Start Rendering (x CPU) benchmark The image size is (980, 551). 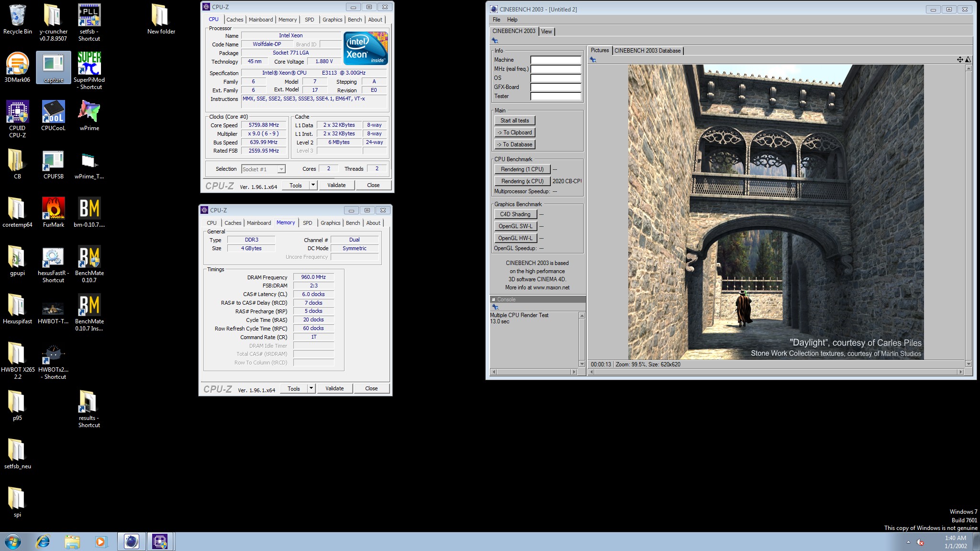coord(522,181)
